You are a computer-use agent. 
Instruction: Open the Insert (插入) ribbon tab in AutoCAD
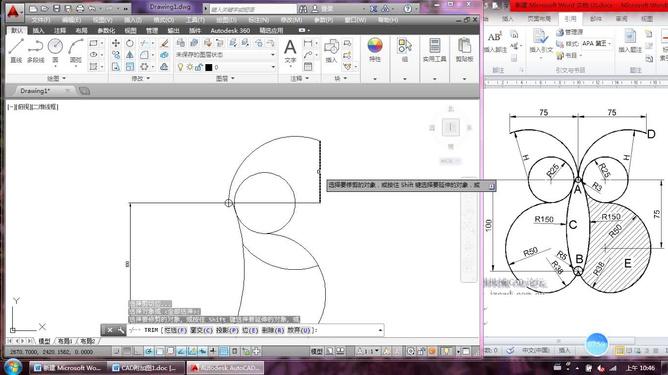(x=38, y=31)
